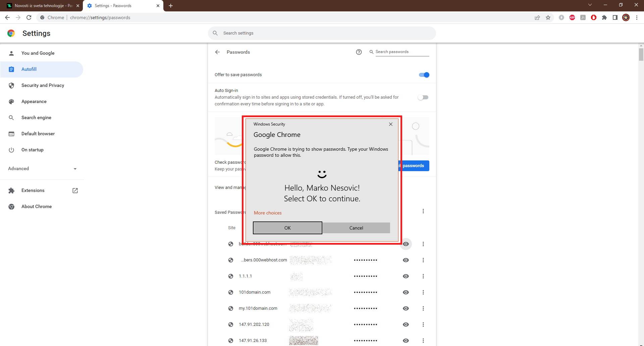Open the three-dot menu for 101domain.com

(423, 292)
